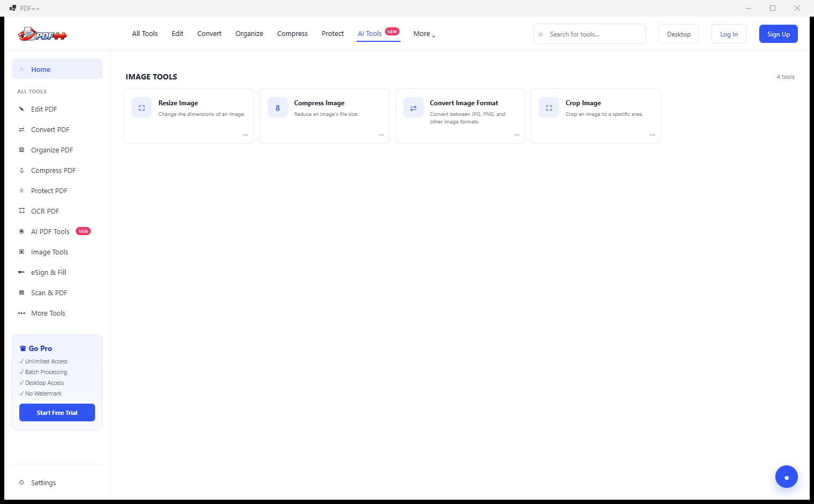Click the Convert Image Format card icon
Image resolution: width=814 pixels, height=504 pixels.
tap(413, 108)
